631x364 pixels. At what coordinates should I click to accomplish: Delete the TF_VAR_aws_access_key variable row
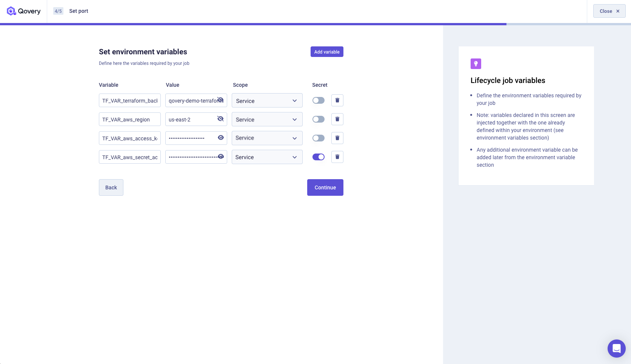(x=337, y=138)
